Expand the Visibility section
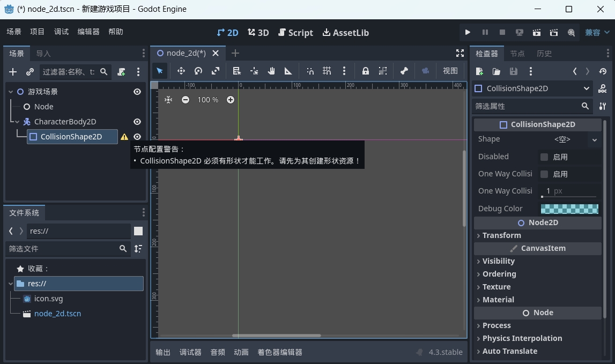The image size is (615, 364). (498, 261)
